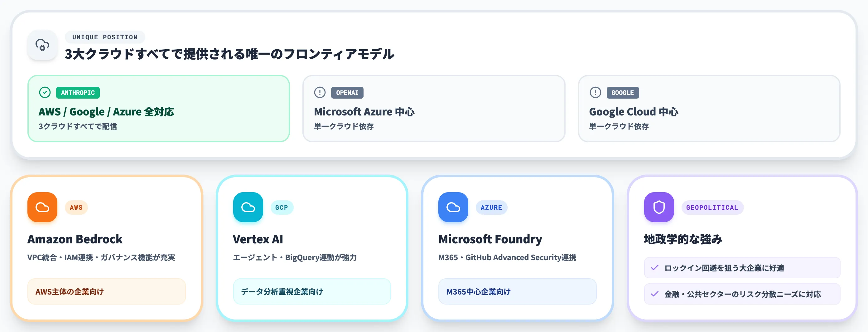The height and width of the screenshot is (332, 868).
Task: Click the M365・GitHub Advanced Security連携 text
Action: [x=507, y=257]
